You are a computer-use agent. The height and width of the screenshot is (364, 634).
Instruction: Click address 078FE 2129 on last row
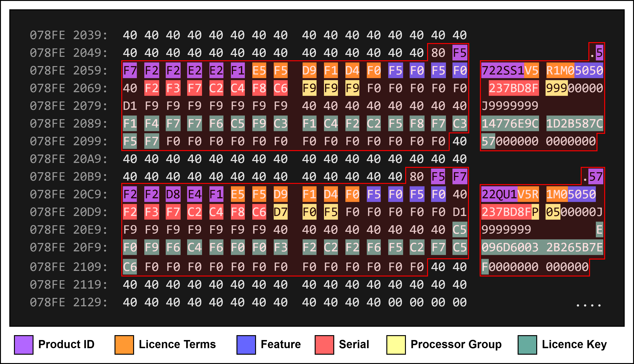[68, 302]
